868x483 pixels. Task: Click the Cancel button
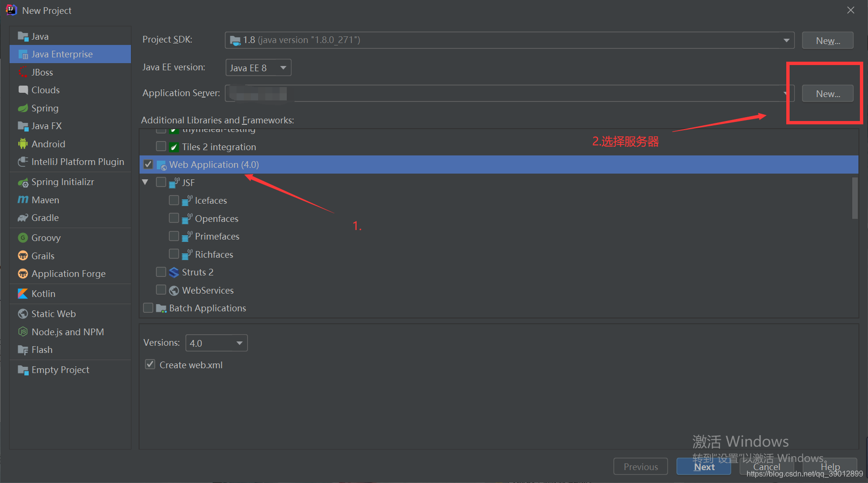point(767,467)
